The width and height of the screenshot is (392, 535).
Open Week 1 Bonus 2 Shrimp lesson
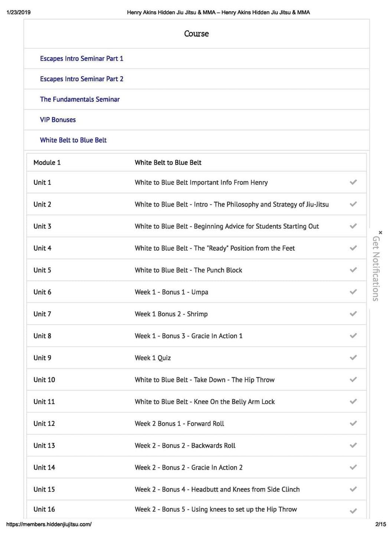(171, 314)
